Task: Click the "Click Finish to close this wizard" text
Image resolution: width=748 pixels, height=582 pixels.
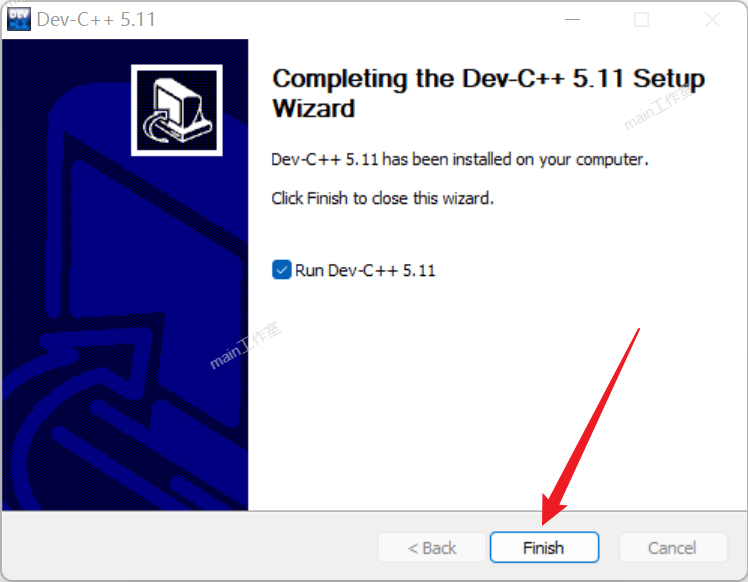Action: coord(382,198)
